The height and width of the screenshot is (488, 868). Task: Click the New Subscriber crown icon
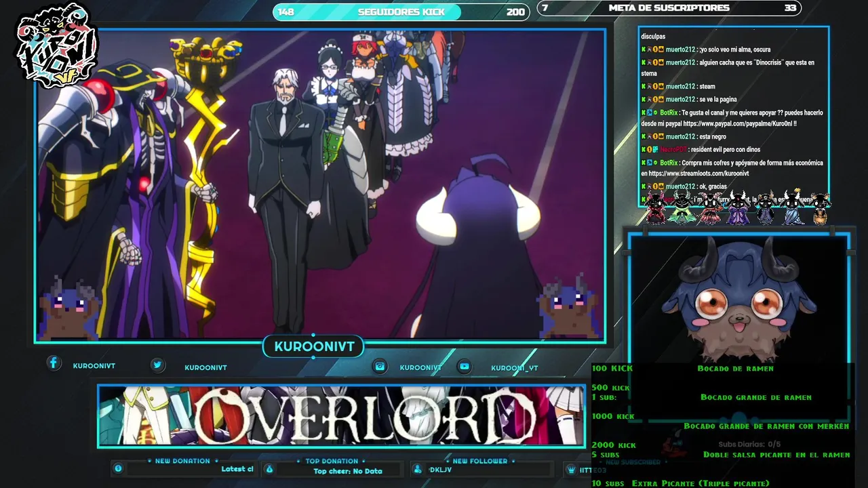point(572,469)
